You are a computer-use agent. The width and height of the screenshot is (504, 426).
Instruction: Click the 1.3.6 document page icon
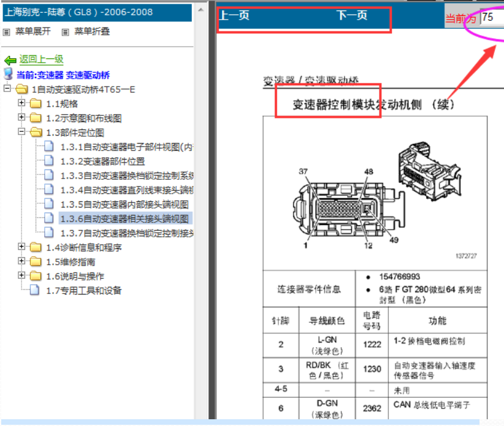(49, 218)
